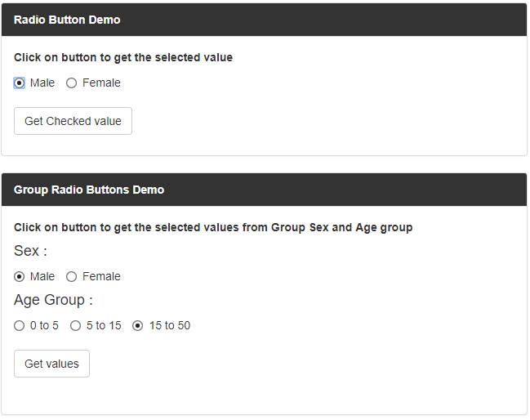Pick the 5 to 15 age radio
The width and height of the screenshot is (530, 420).
pos(76,325)
